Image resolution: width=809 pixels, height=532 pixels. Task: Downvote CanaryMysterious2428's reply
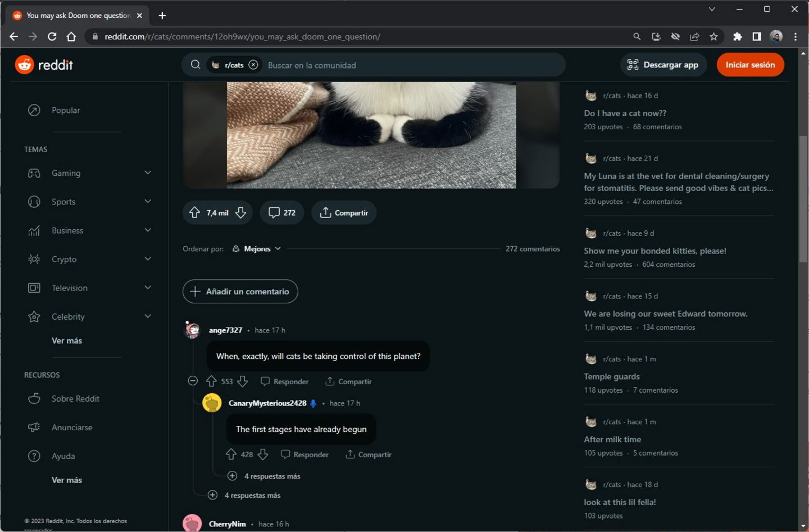(x=263, y=454)
